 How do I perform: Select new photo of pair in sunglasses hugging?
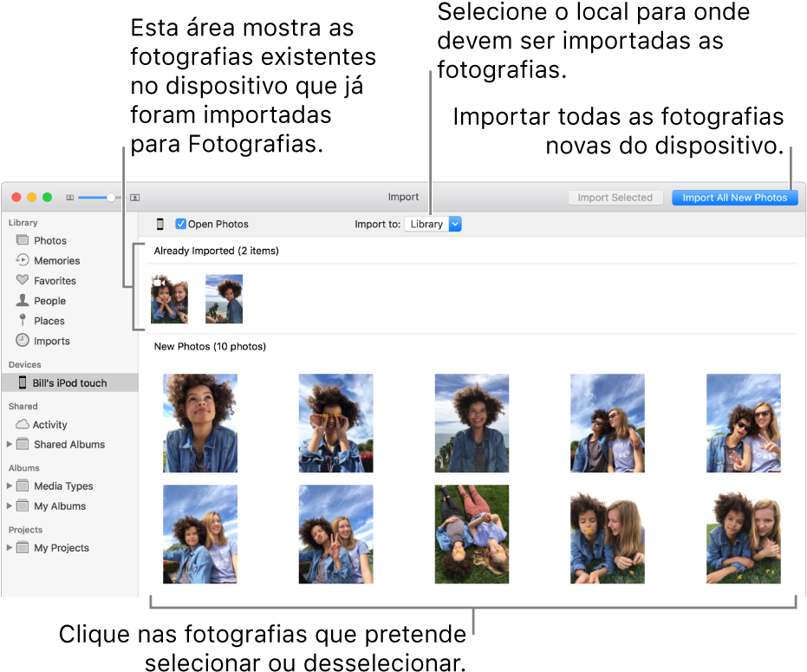608,423
